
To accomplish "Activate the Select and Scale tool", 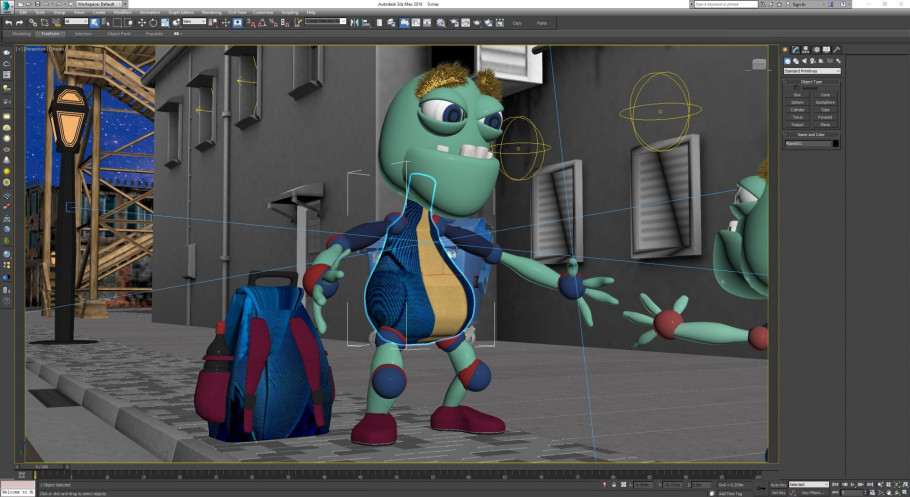I will 165,23.
